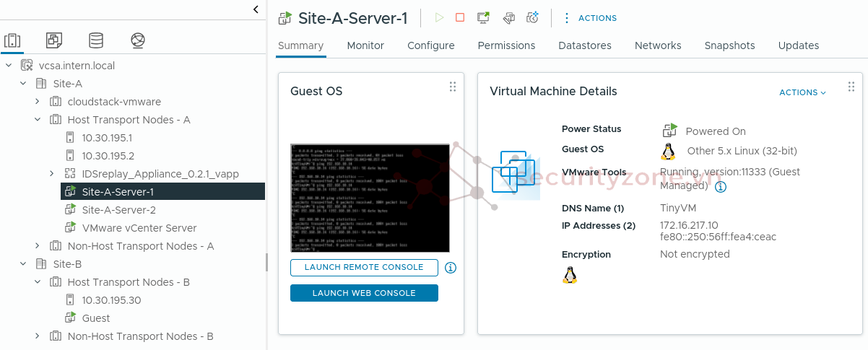Viewport: 868px width, 350px height.
Task: Switch to VMs and Templates inventory icon
Action: click(54, 40)
